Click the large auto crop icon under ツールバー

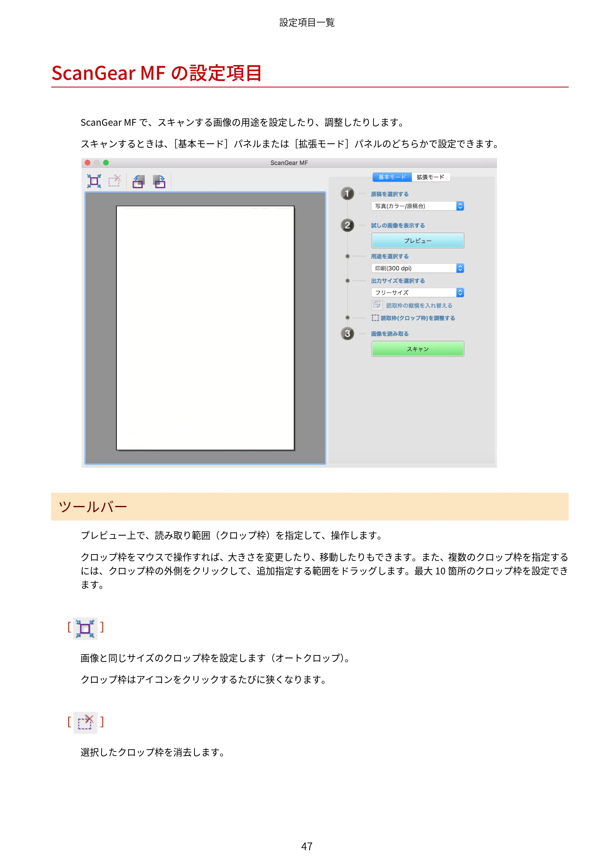(x=85, y=629)
